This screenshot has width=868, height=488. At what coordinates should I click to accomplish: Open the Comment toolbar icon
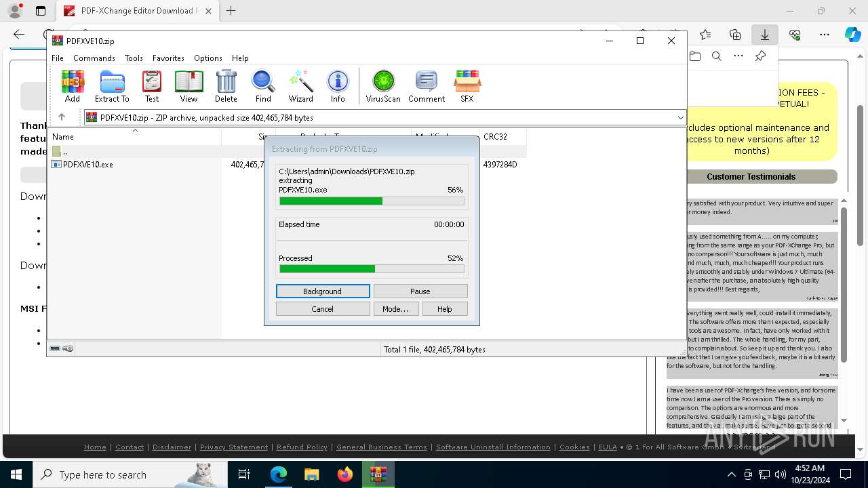click(x=427, y=86)
